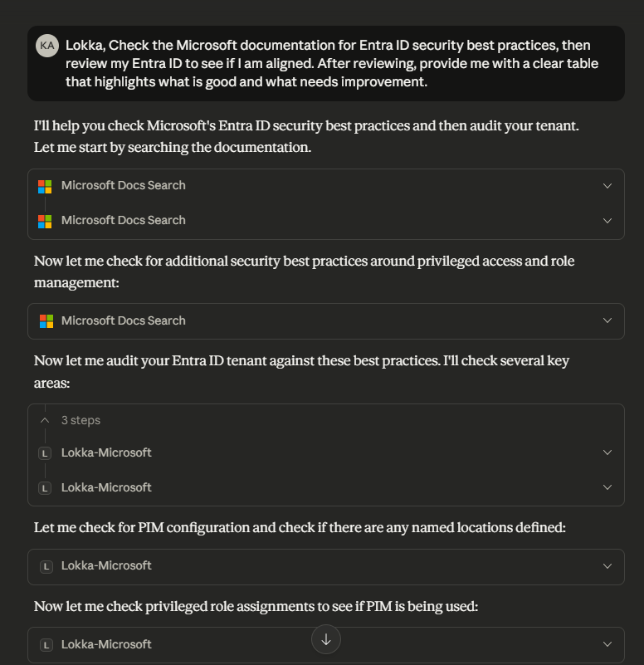Expand the second Lokka-Microsoft chevron in 3 steps
This screenshot has width=644, height=665.
point(607,487)
